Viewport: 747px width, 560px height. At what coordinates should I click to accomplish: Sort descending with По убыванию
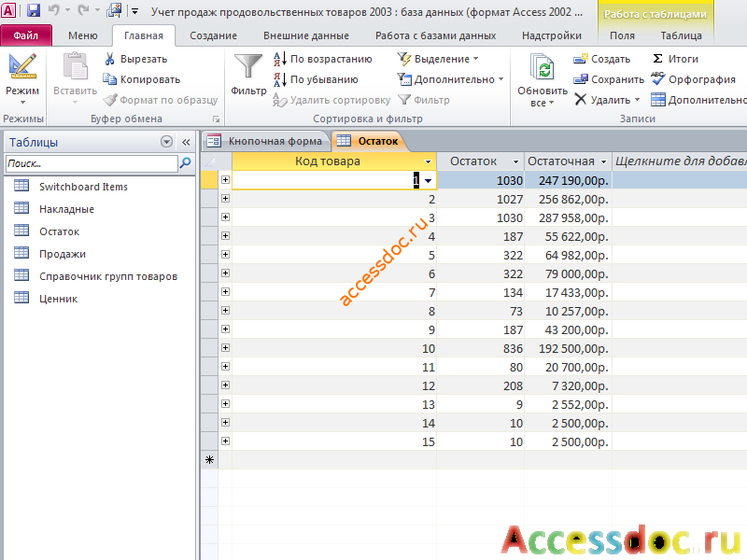coord(316,79)
